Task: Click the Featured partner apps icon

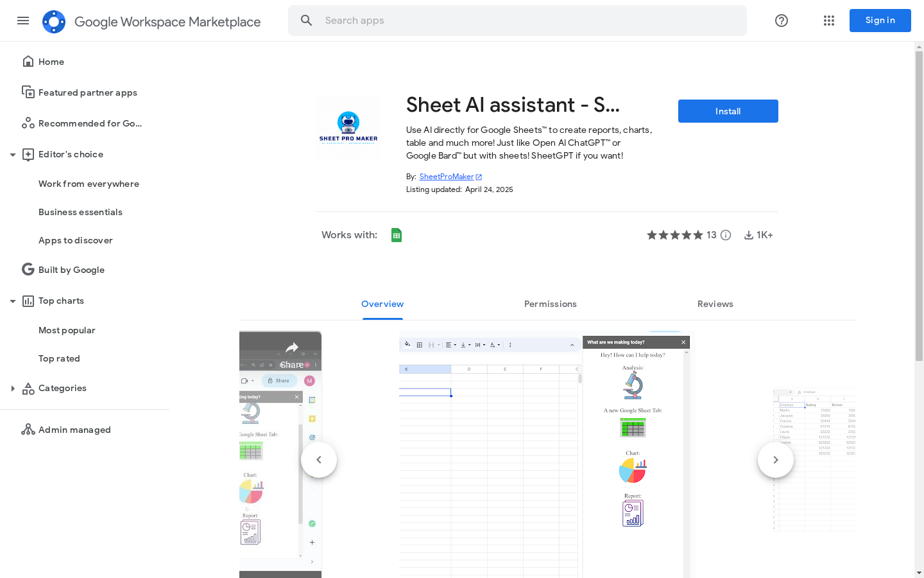Action: [x=28, y=92]
